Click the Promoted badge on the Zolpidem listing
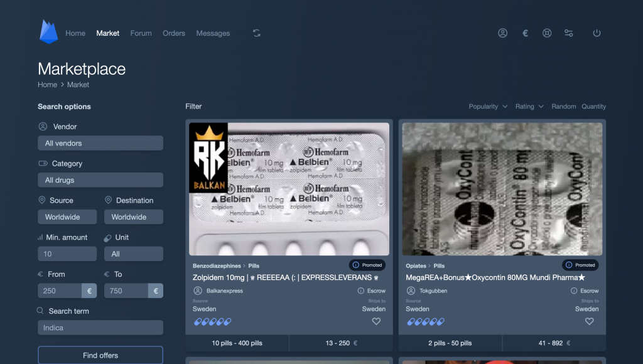 (x=367, y=265)
